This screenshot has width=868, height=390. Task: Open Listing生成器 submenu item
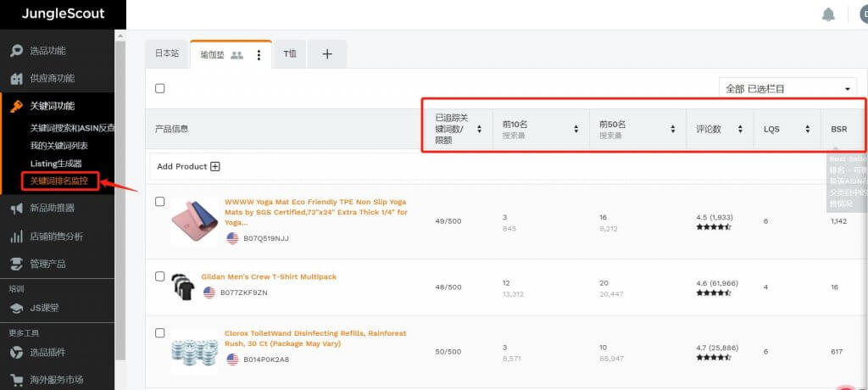[x=56, y=164]
